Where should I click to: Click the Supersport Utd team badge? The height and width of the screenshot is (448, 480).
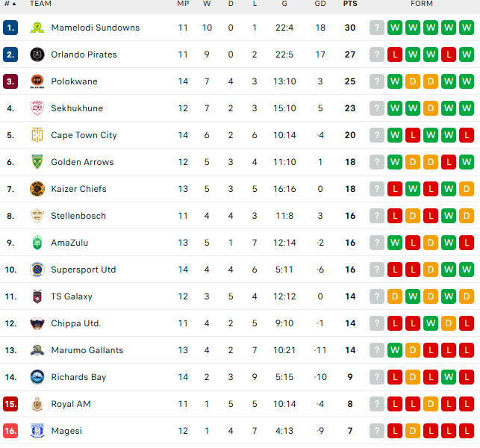pos(37,270)
